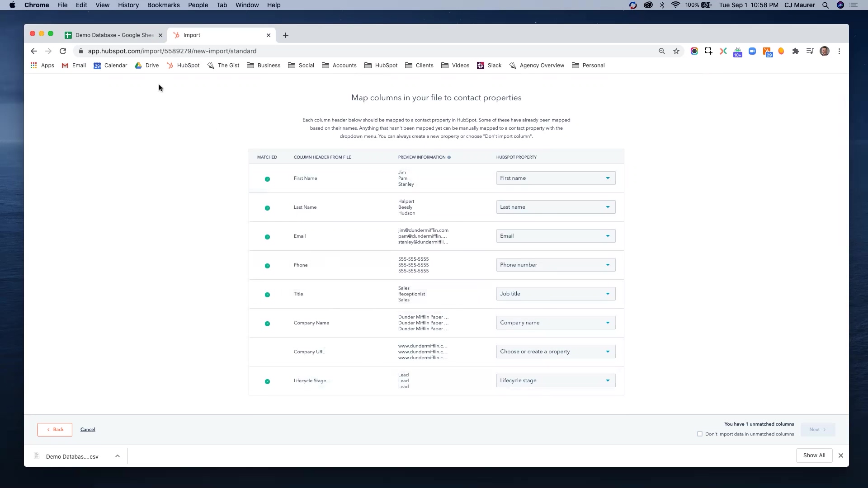
Task: Open the Window menu
Action: (x=247, y=5)
